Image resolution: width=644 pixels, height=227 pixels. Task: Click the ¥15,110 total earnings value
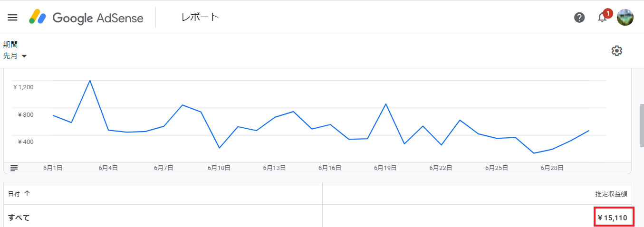tap(613, 218)
